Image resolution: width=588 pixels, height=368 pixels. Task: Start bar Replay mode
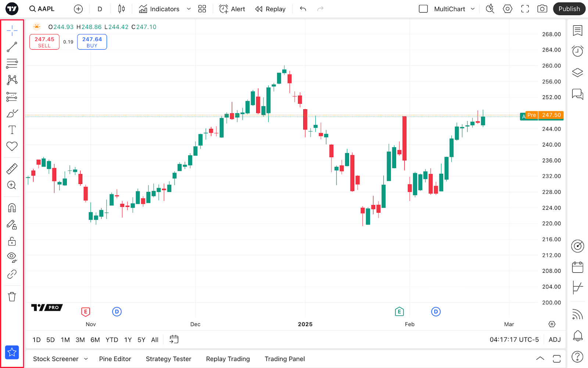[x=270, y=9]
